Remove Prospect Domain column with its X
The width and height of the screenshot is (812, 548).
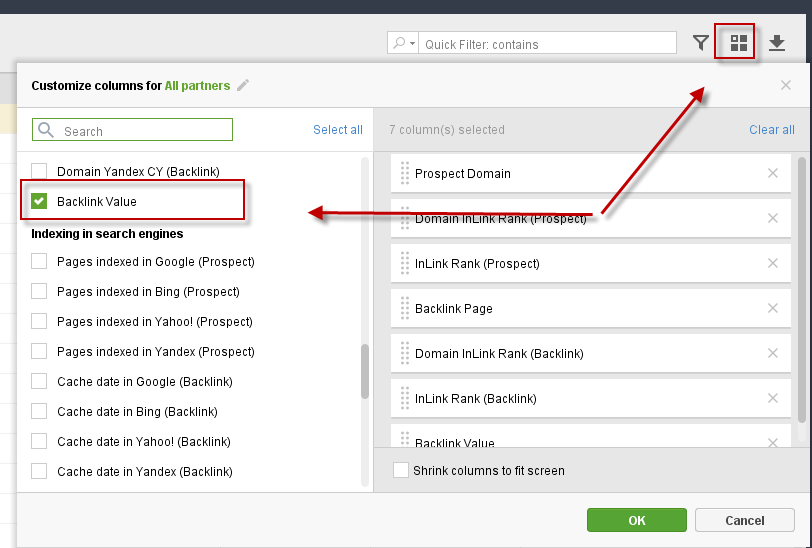[772, 173]
